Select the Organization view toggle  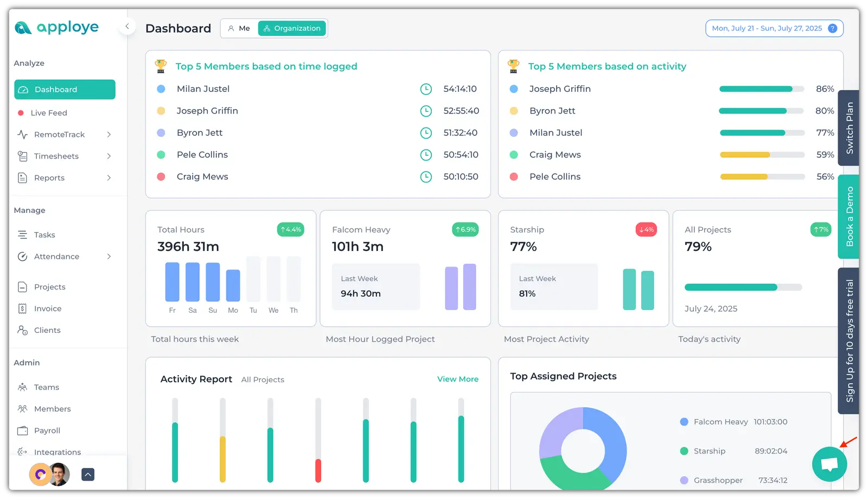(292, 28)
